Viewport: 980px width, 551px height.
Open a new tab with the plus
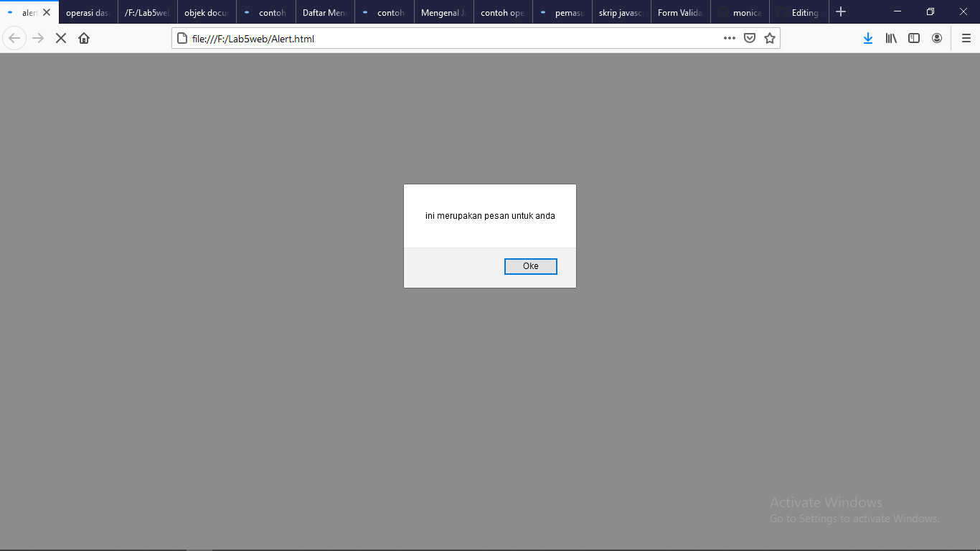(x=840, y=11)
